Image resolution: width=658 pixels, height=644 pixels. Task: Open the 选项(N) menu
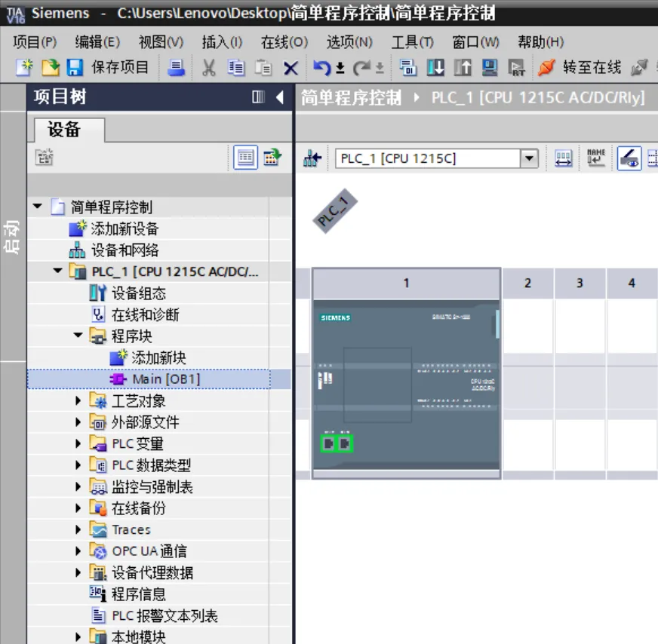point(349,42)
